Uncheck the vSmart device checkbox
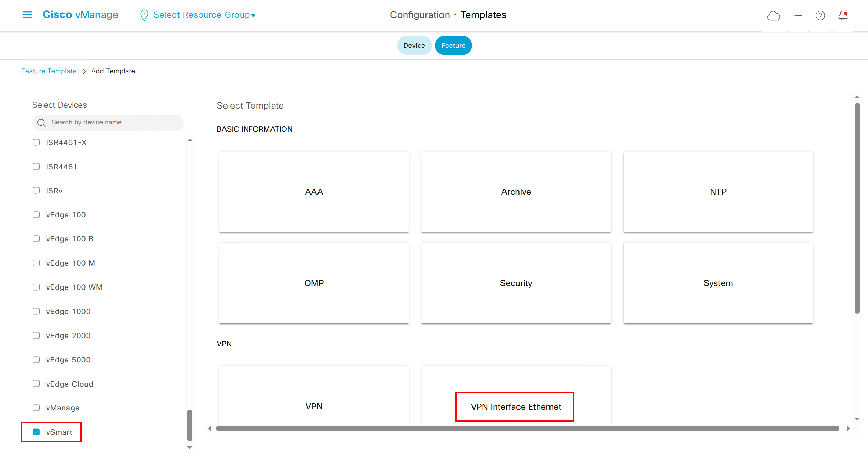Screen dimensions: 868x468 click(x=36, y=432)
